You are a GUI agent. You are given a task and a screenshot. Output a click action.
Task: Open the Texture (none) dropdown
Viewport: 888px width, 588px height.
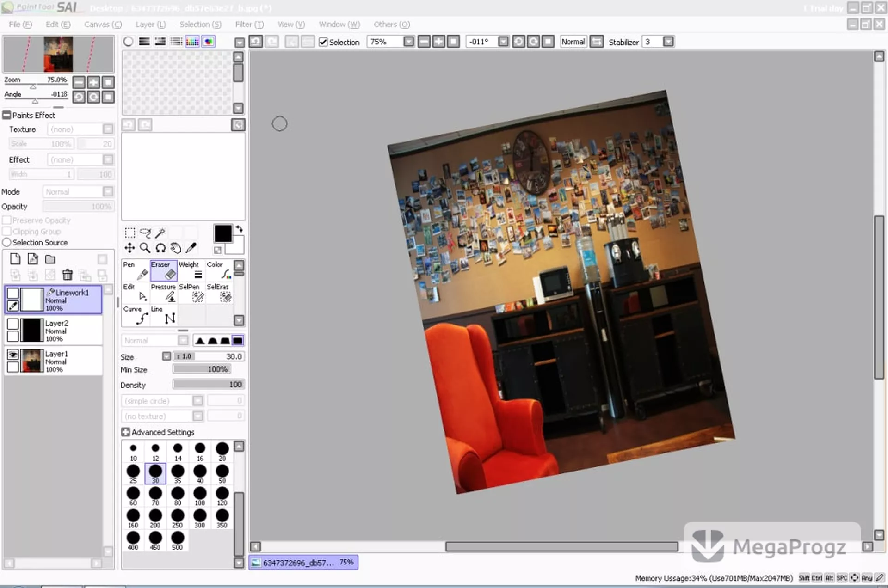point(108,129)
